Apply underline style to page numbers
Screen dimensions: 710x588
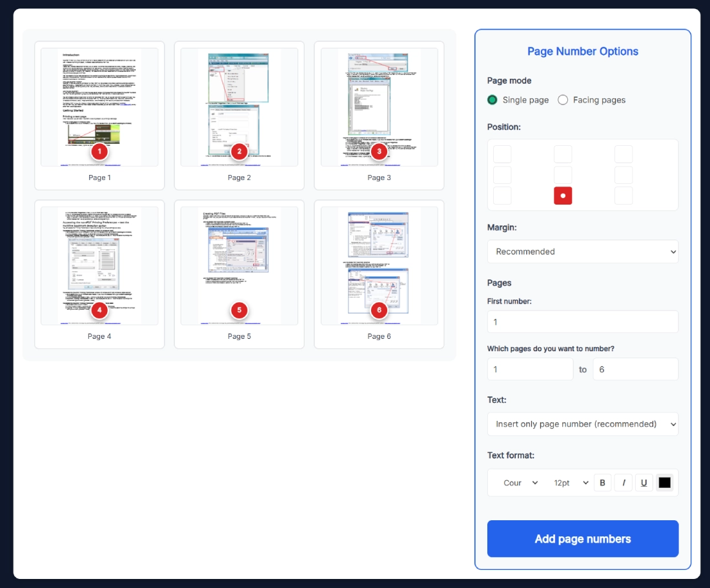coord(644,482)
